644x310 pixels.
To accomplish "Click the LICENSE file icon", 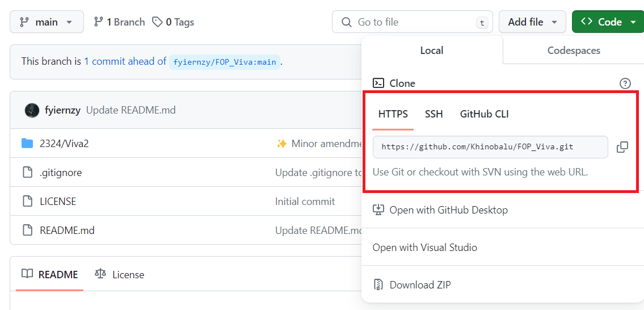I will tap(27, 201).
